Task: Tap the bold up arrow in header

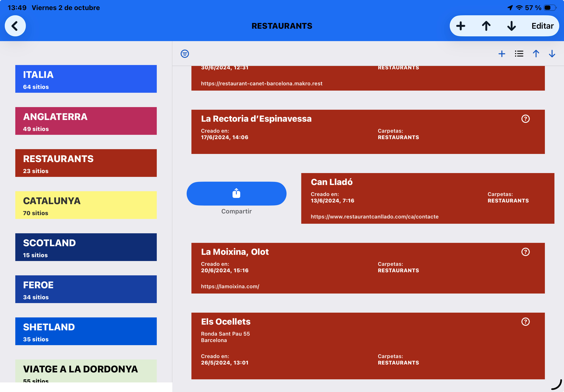Action: pyautogui.click(x=486, y=26)
